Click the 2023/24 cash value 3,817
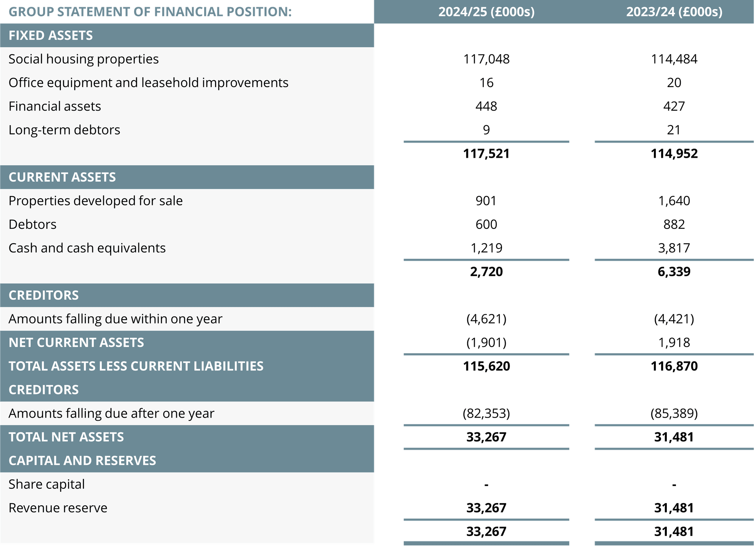The image size is (756, 547). (x=674, y=248)
